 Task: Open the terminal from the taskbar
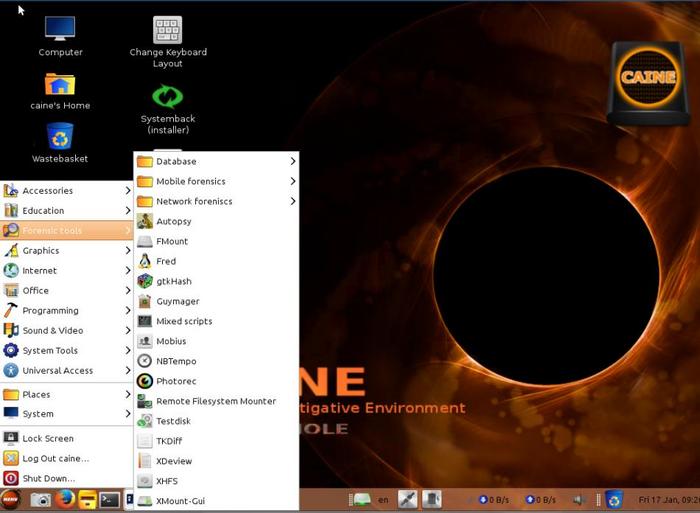coord(110,499)
